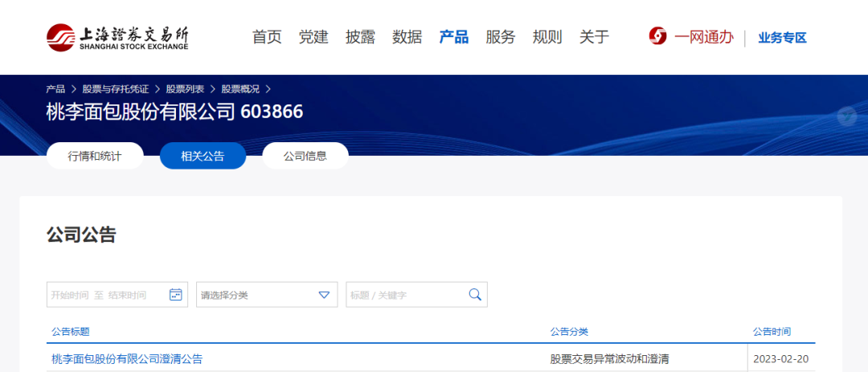Click the 标题 / 关键字 search field
868x372 pixels.
click(x=417, y=295)
